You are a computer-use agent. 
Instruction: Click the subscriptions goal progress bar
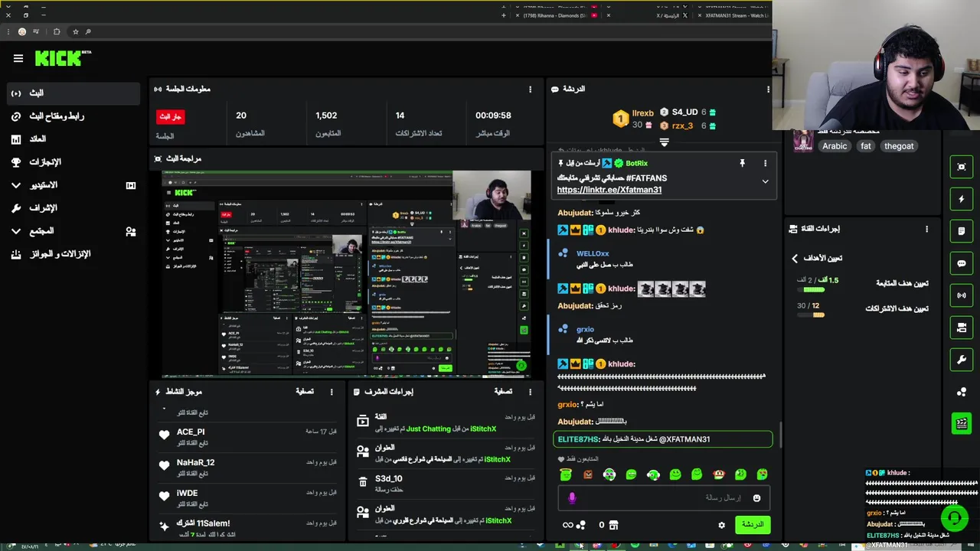[811, 315]
